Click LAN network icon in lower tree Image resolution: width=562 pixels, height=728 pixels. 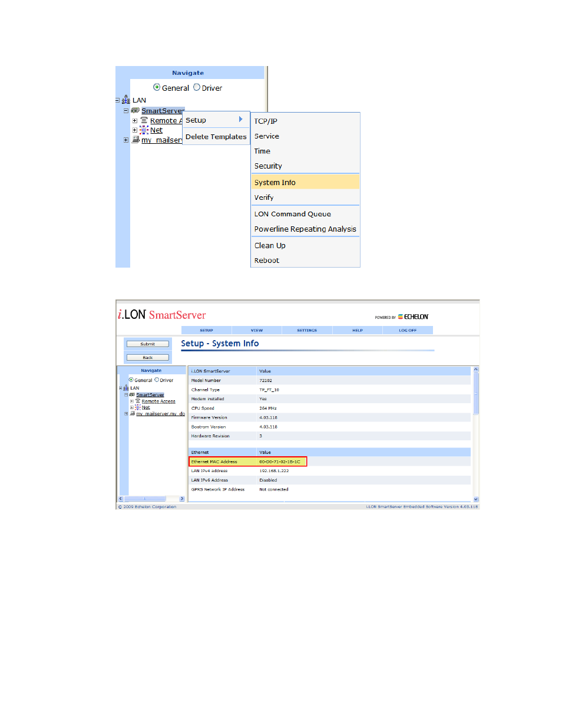pos(126,388)
